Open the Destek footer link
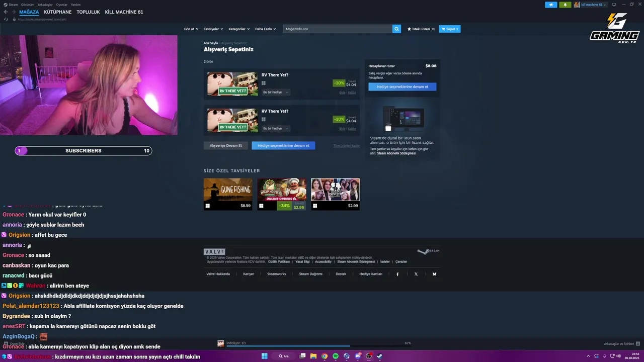Screen dimensions: 644x362 [x=341, y=274]
